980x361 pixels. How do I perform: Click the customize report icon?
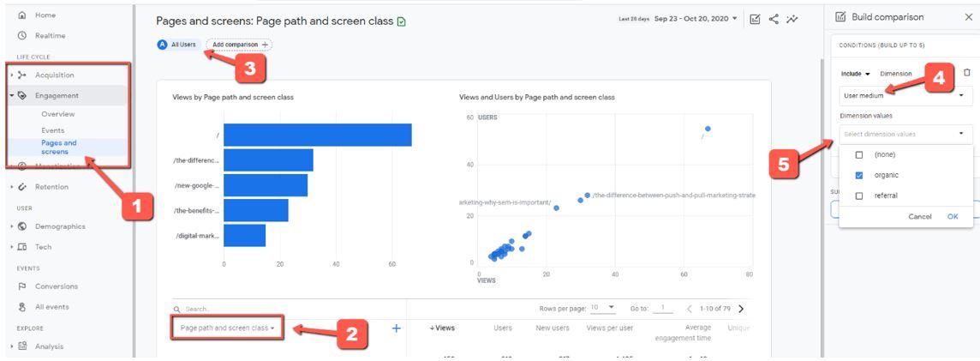click(755, 19)
